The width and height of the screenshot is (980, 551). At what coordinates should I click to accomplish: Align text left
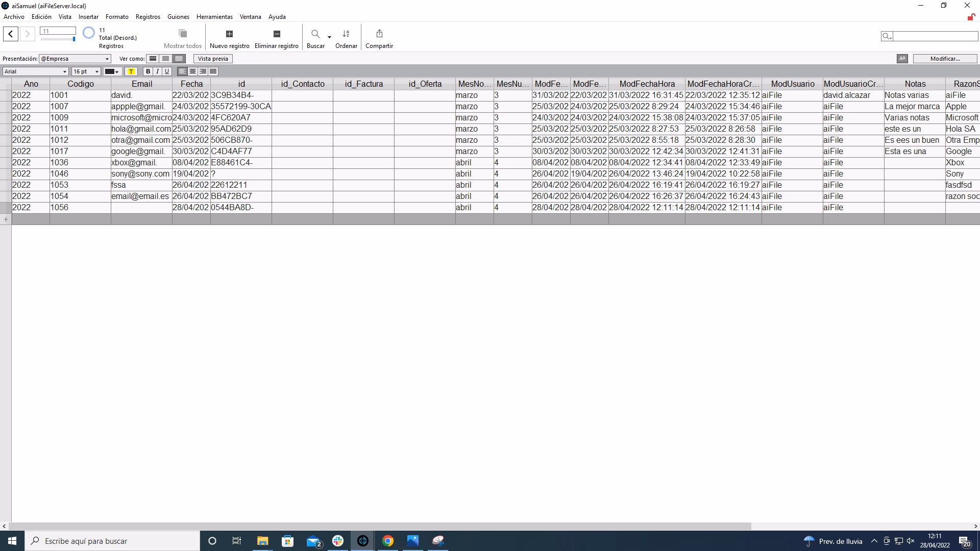pyautogui.click(x=182, y=71)
